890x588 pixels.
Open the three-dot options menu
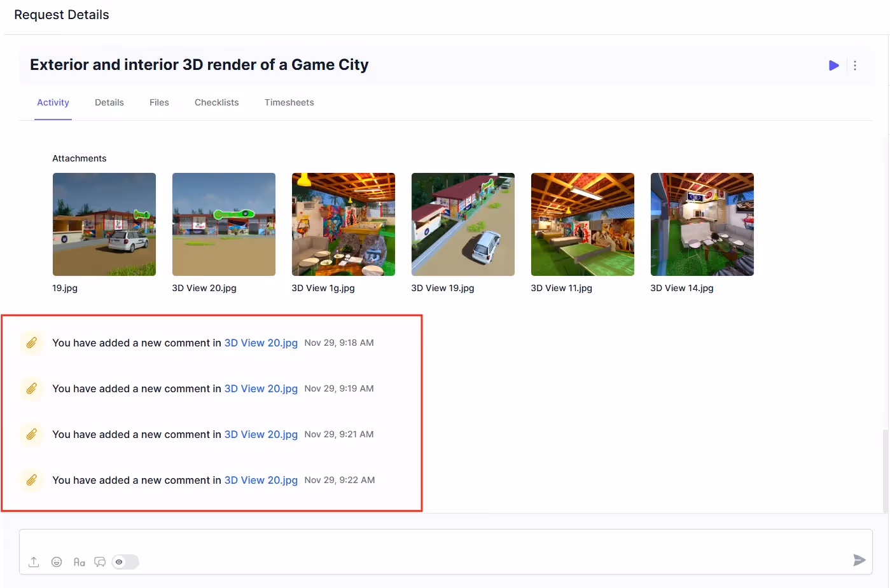855,65
